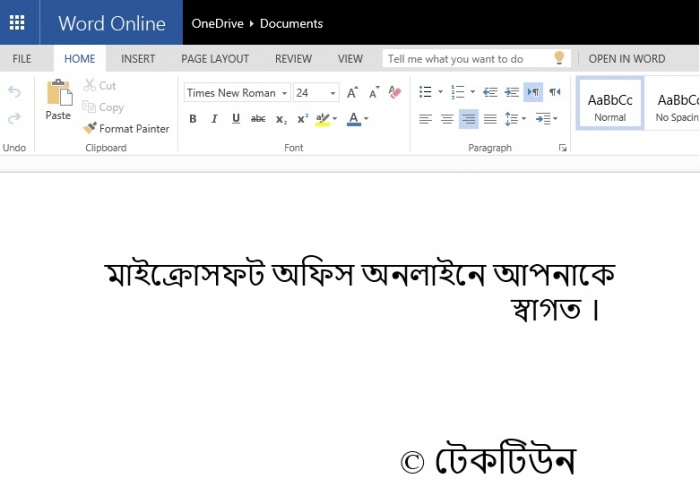Viewport: 700px width, 504px height.
Task: Open the FILE tab
Action: (x=22, y=58)
